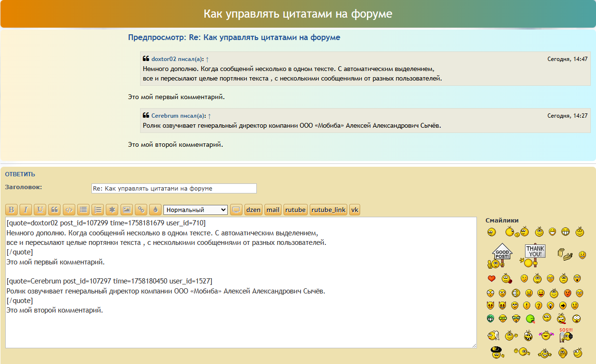Image resolution: width=596 pixels, height=364 pixels.
Task: Insert the red heart smiley
Action: click(x=492, y=278)
